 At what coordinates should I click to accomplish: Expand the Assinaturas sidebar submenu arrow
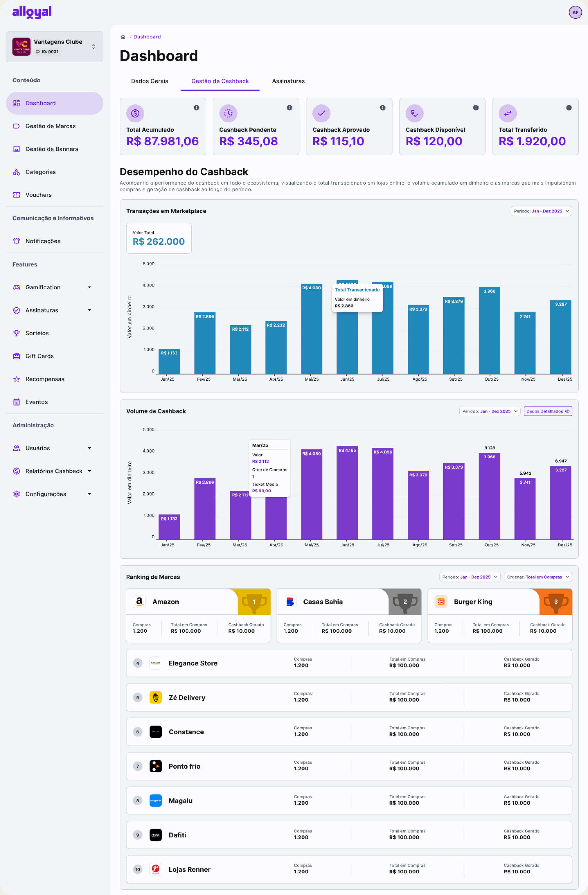(90, 310)
